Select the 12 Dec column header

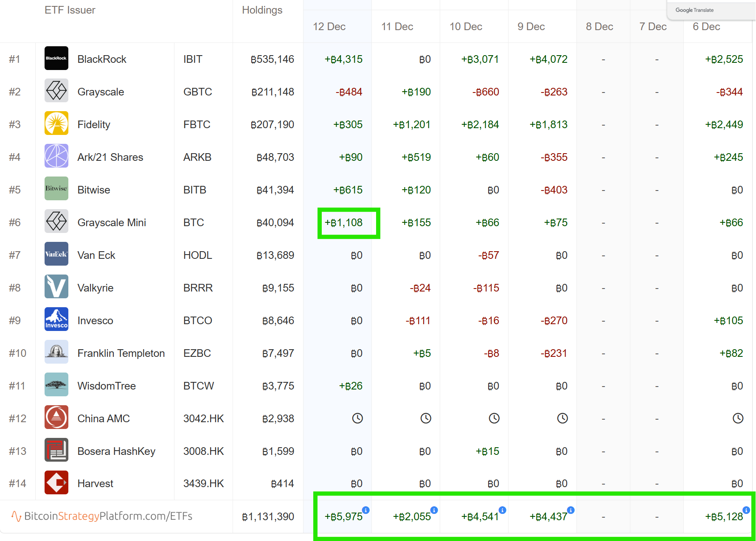point(329,27)
